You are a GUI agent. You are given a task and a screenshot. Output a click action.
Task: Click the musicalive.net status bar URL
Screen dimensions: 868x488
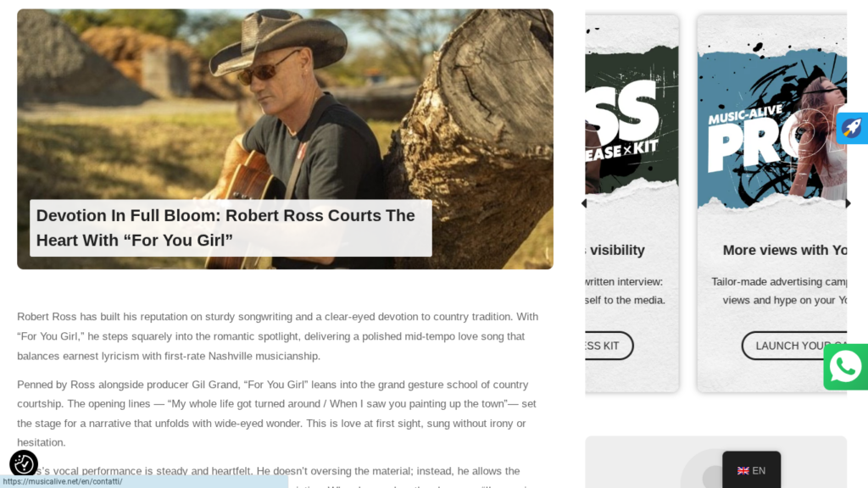point(63,481)
